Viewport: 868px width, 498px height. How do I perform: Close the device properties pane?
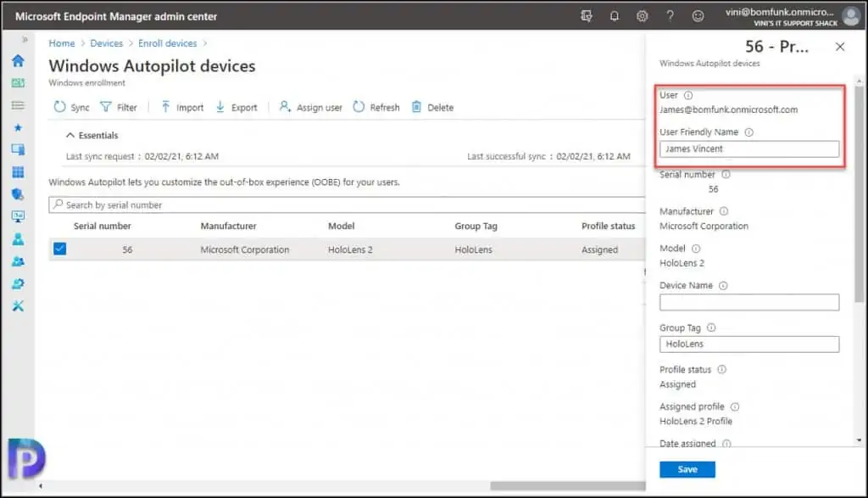pyautogui.click(x=840, y=48)
